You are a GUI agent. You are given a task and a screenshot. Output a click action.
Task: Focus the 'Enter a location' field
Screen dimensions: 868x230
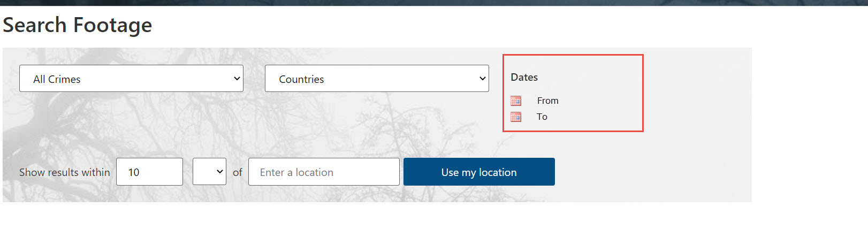pyautogui.click(x=324, y=172)
